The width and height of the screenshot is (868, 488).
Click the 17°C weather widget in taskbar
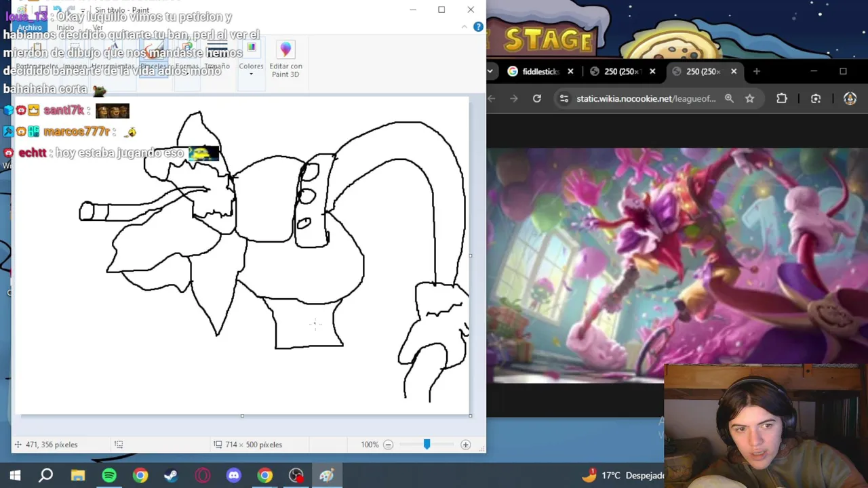[x=623, y=476]
